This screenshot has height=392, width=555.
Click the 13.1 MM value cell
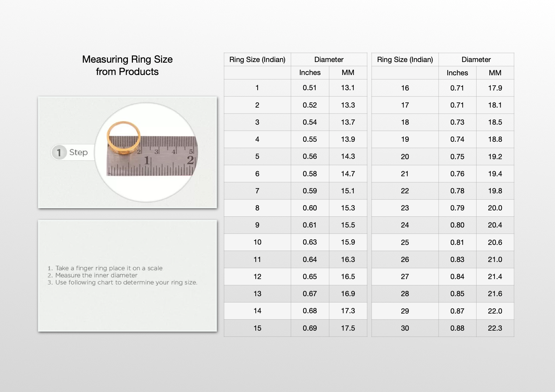tap(348, 88)
